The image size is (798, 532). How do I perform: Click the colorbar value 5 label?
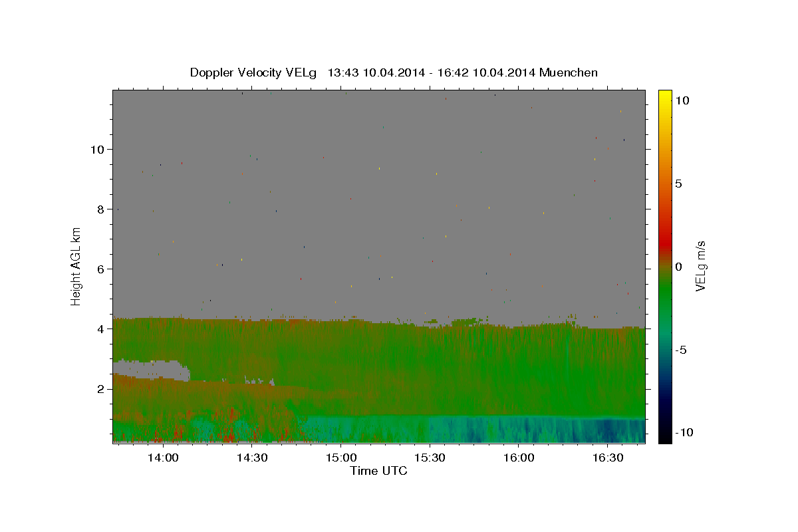[x=678, y=184]
